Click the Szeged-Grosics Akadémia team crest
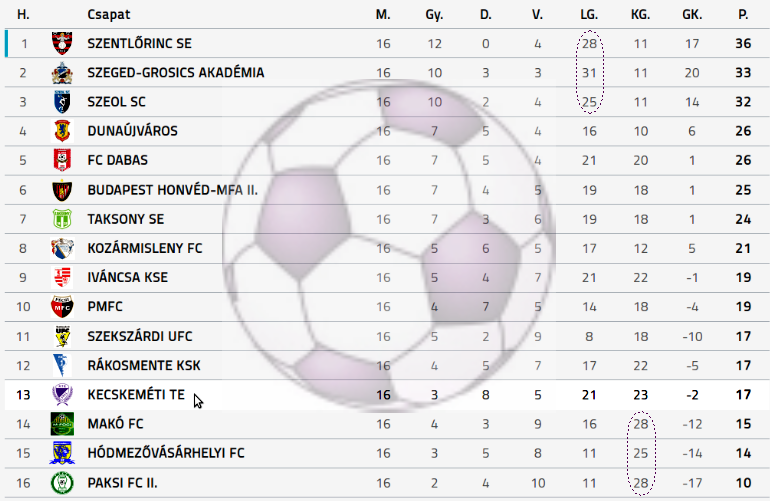The image size is (770, 501). 62,73
